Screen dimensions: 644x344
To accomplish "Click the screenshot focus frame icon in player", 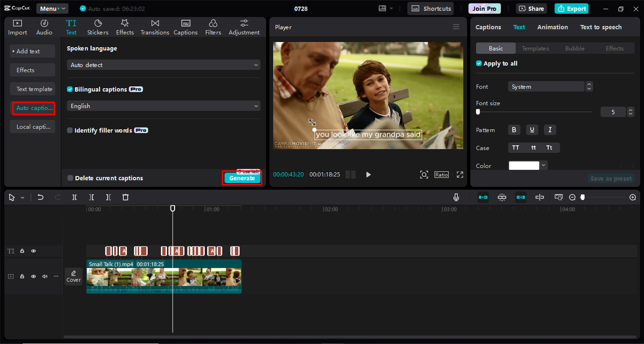I will (x=424, y=175).
